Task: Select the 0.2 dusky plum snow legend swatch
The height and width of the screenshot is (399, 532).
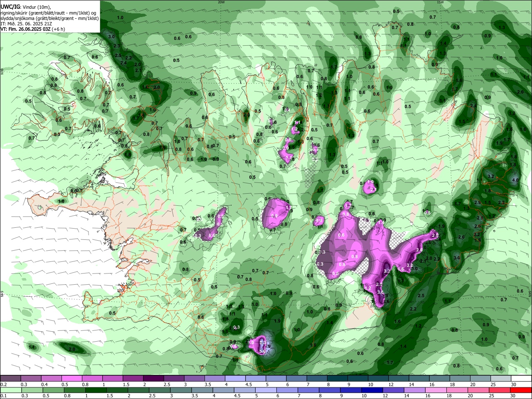Action: (x=10, y=379)
